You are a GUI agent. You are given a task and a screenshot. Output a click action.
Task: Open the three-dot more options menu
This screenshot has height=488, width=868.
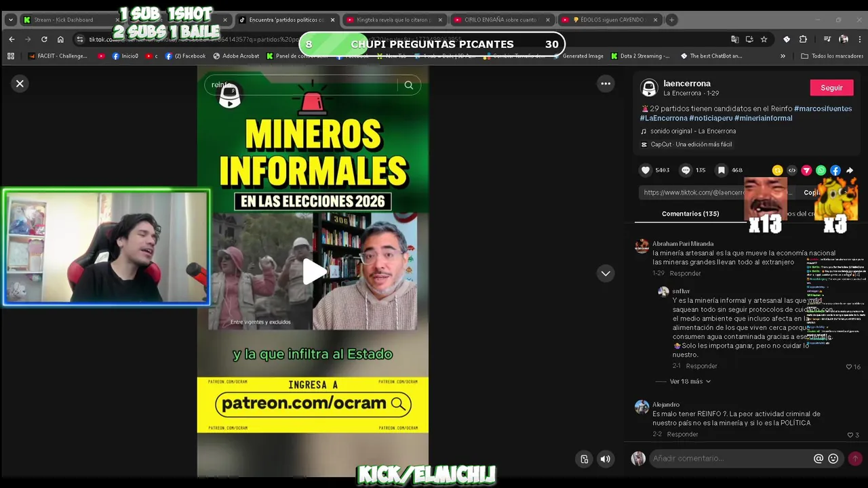pos(606,83)
